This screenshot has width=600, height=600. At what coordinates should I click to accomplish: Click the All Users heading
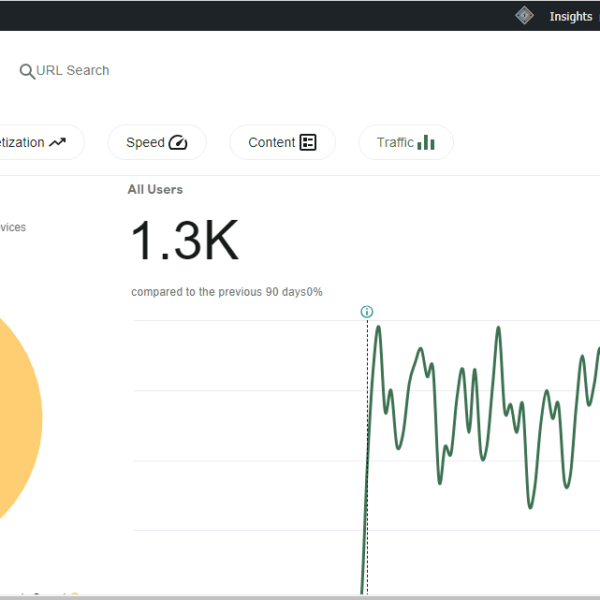(155, 189)
